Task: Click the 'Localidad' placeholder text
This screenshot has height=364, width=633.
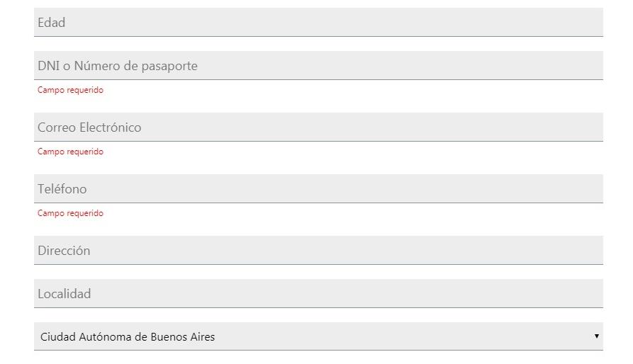Action: 65,294
